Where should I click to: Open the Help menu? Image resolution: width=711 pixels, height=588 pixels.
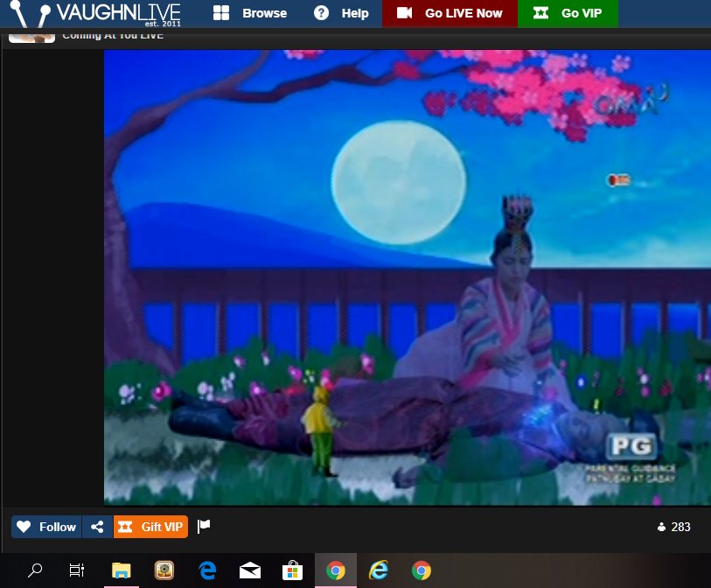pyautogui.click(x=341, y=13)
